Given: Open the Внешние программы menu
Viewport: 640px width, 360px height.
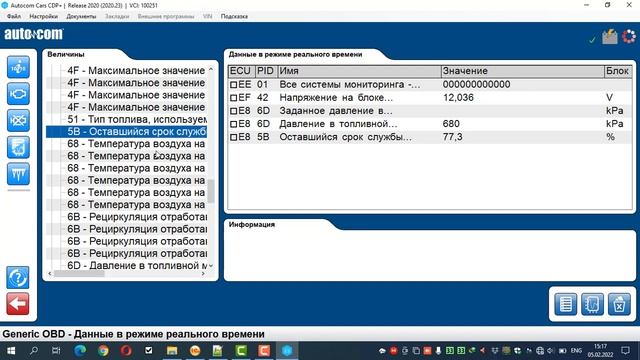Looking at the screenshot, I should [x=166, y=16].
